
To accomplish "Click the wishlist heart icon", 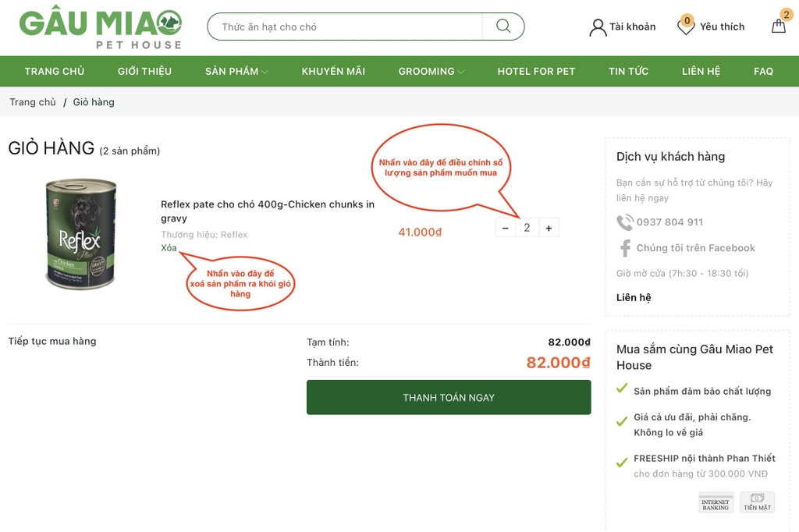I will pyautogui.click(x=685, y=27).
